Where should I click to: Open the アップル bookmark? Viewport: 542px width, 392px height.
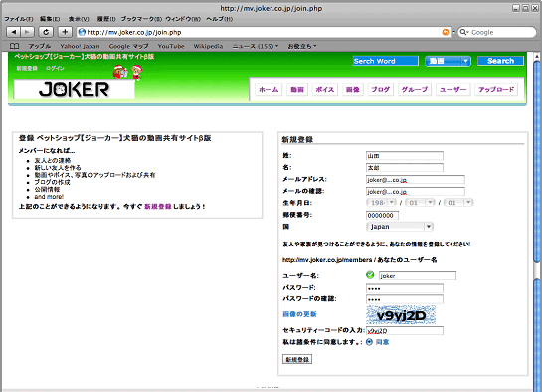tap(40, 46)
